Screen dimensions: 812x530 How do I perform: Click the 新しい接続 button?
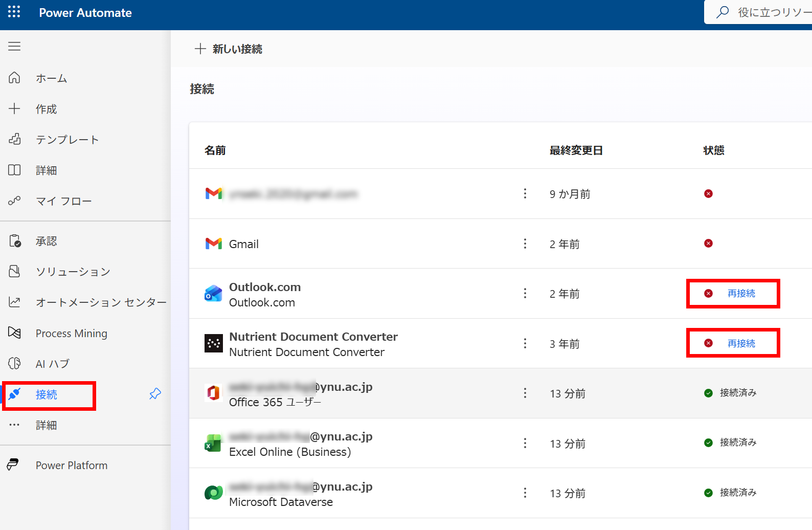pos(229,49)
